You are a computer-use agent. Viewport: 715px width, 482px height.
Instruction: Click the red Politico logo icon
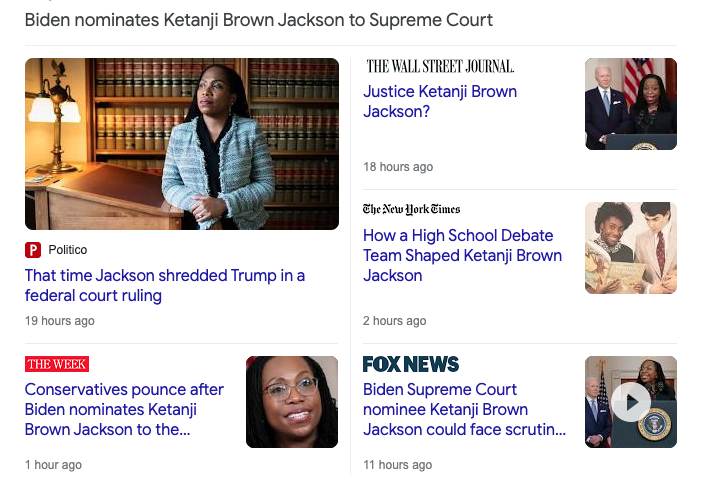(33, 250)
